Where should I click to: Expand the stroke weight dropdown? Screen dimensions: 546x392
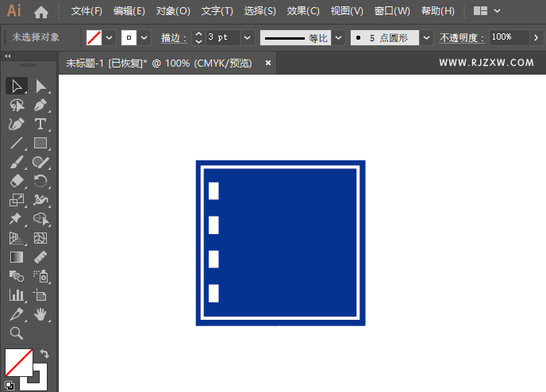[247, 37]
